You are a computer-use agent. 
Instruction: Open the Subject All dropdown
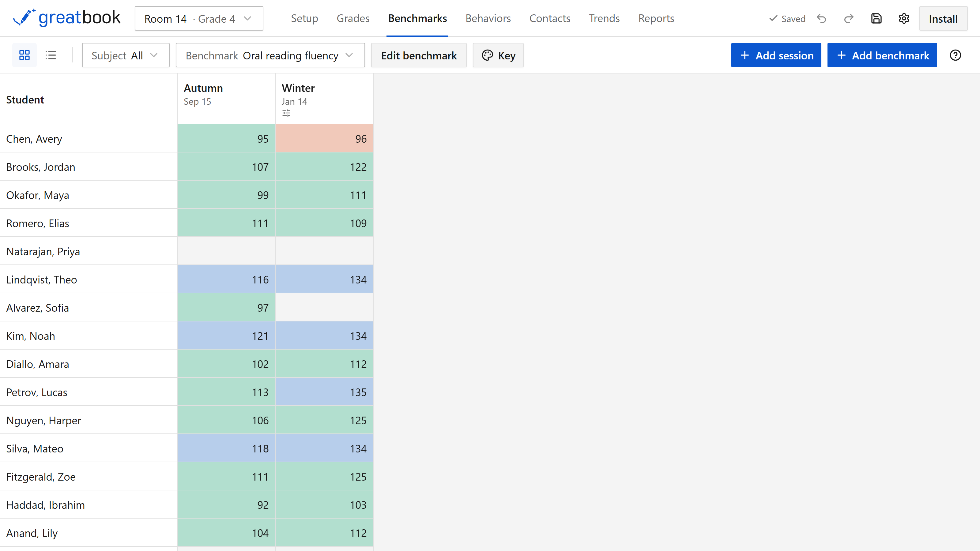pyautogui.click(x=126, y=55)
